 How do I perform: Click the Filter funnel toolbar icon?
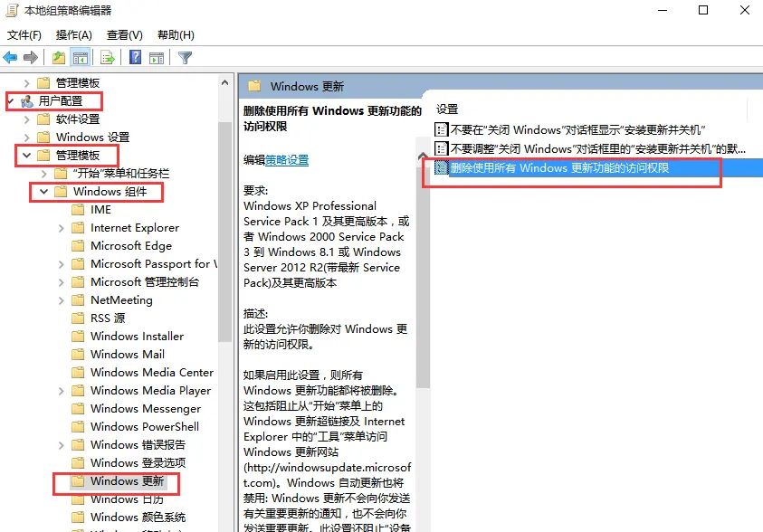tap(185, 58)
